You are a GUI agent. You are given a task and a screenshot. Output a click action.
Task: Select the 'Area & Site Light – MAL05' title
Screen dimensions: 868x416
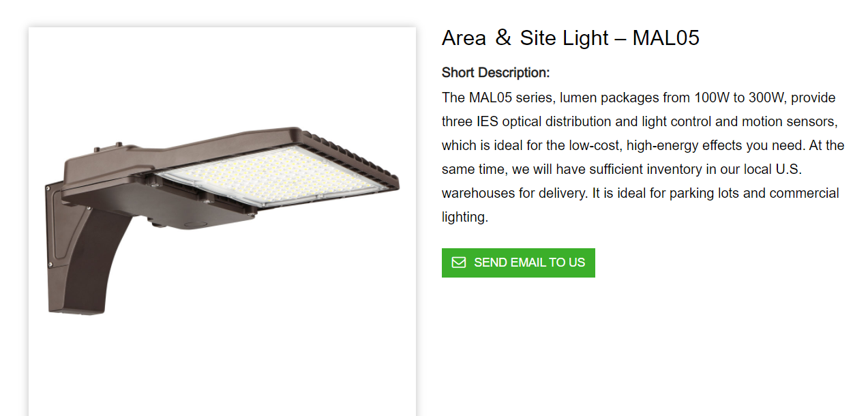(570, 38)
